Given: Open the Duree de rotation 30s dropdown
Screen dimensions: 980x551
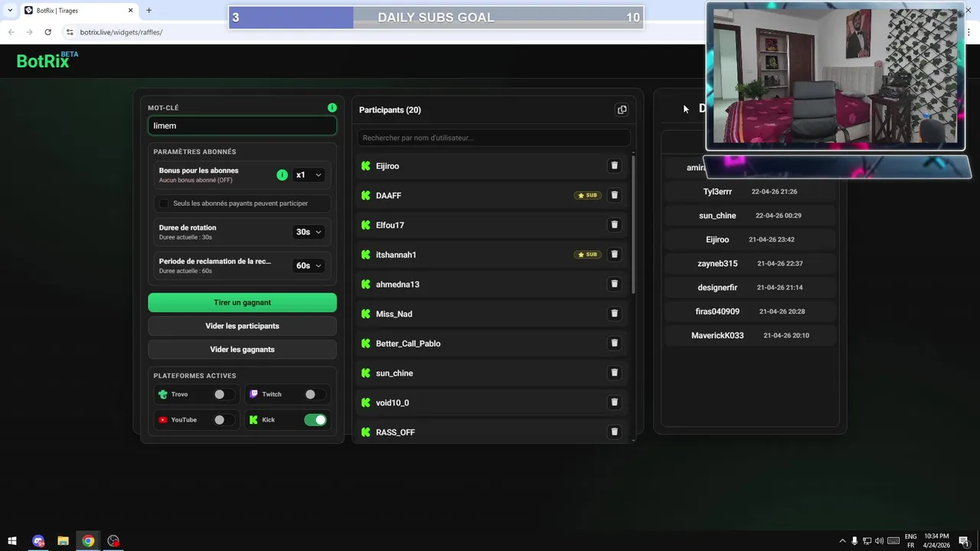Looking at the screenshot, I should tap(309, 232).
